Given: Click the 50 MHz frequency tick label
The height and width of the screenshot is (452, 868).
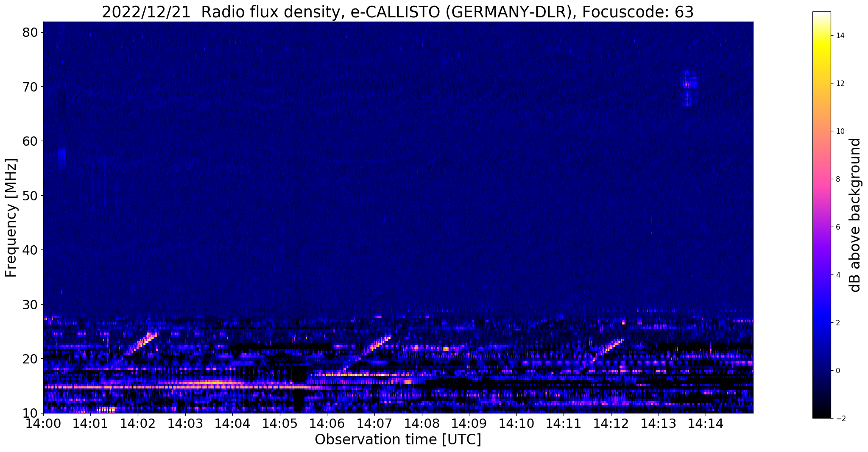Looking at the screenshot, I should [30, 196].
